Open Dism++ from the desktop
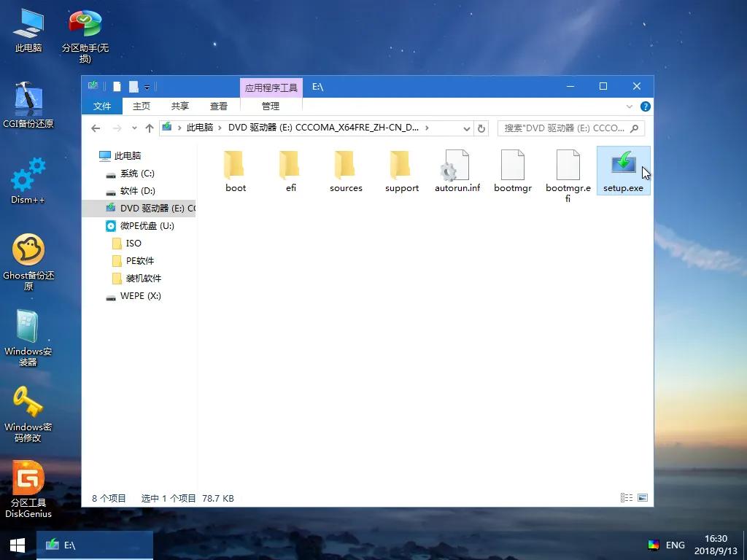Screen dimensions: 747x560 click(x=28, y=180)
